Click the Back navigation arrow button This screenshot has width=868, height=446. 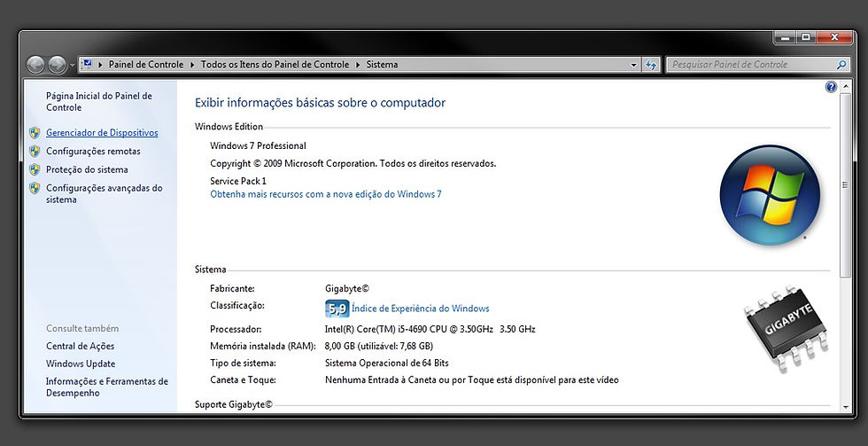coord(35,65)
